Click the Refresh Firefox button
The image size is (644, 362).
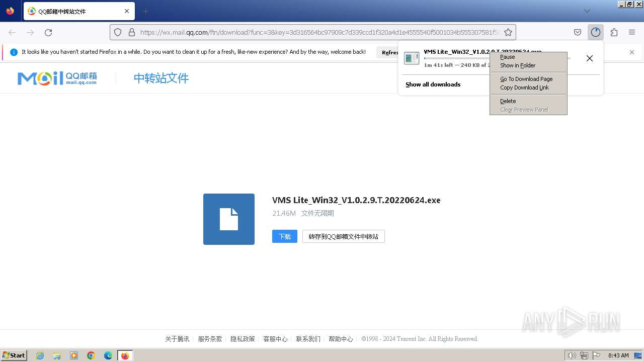click(x=388, y=52)
